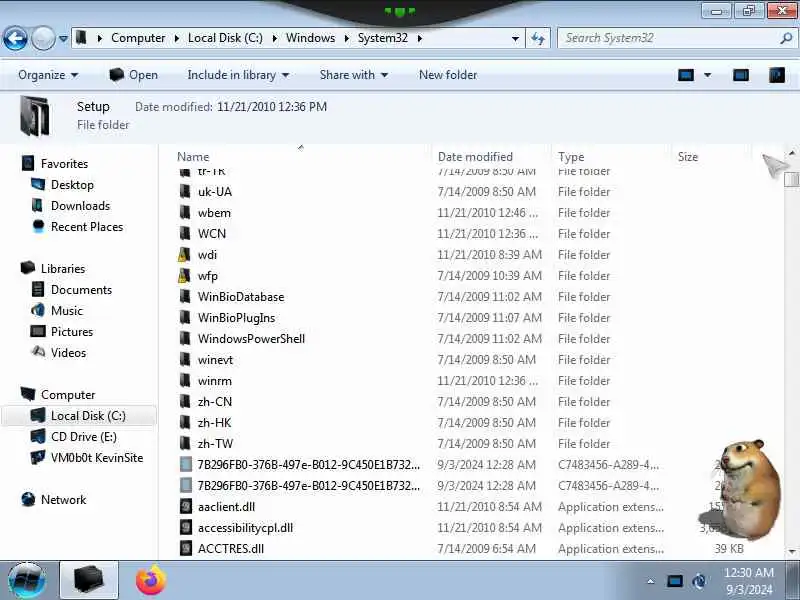
Task: Toggle the preview pane icon
Action: 741,76
